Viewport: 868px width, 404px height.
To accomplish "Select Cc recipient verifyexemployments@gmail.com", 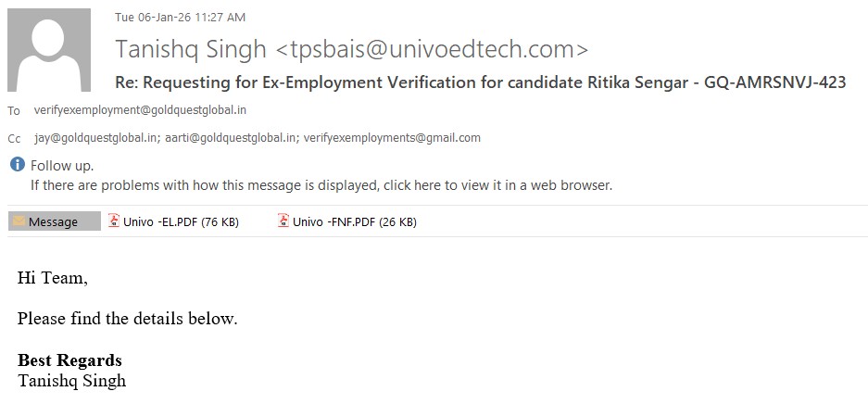I will coord(392,138).
